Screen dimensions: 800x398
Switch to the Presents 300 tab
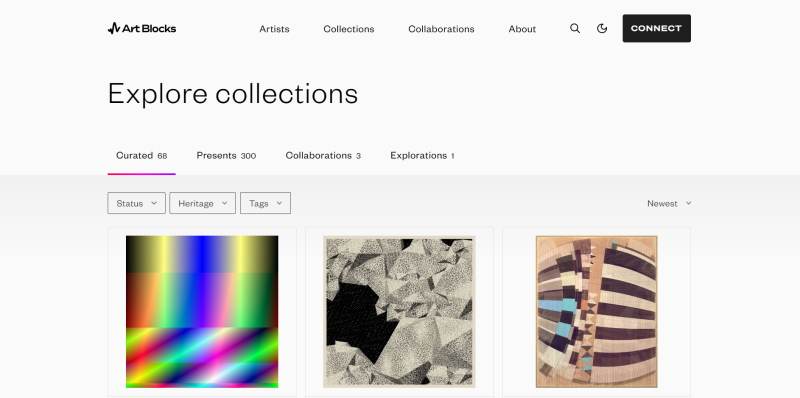pos(226,156)
